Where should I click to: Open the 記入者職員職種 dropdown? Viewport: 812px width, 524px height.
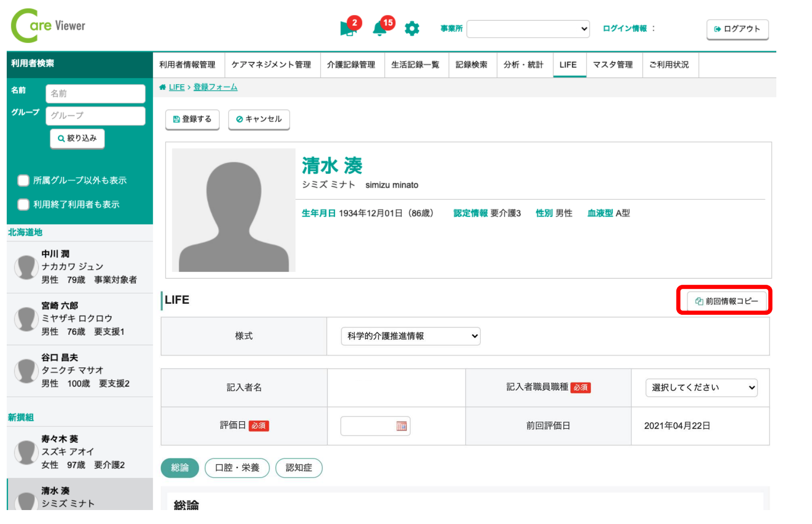pyautogui.click(x=701, y=388)
